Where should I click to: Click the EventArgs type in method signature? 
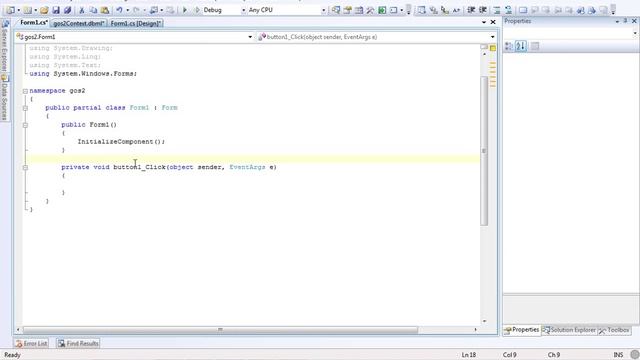247,167
